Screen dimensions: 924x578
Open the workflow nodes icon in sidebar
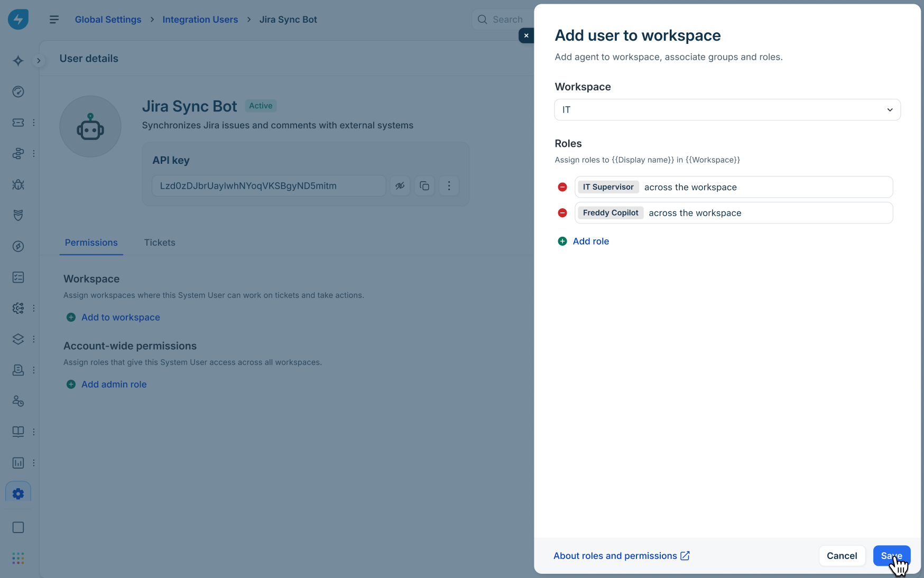(18, 154)
